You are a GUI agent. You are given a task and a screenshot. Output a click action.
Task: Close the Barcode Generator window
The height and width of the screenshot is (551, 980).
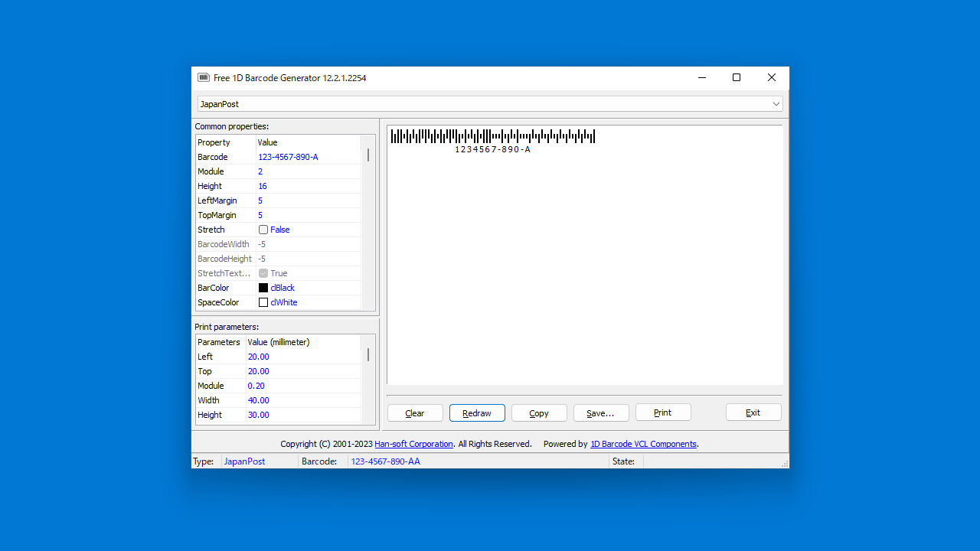772,77
